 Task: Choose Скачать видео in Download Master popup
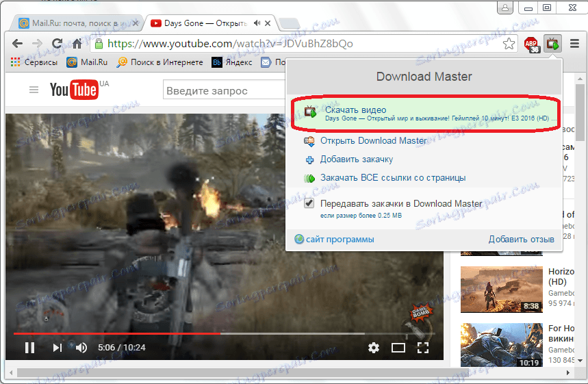click(x=426, y=114)
